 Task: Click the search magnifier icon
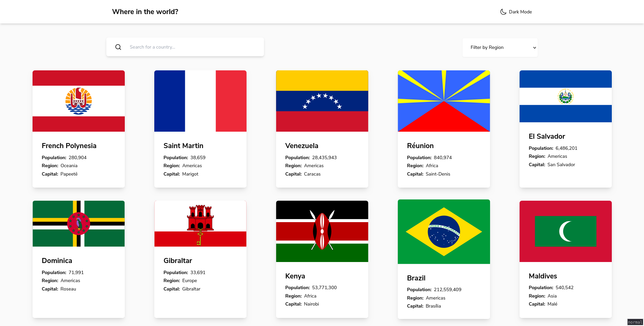click(118, 47)
